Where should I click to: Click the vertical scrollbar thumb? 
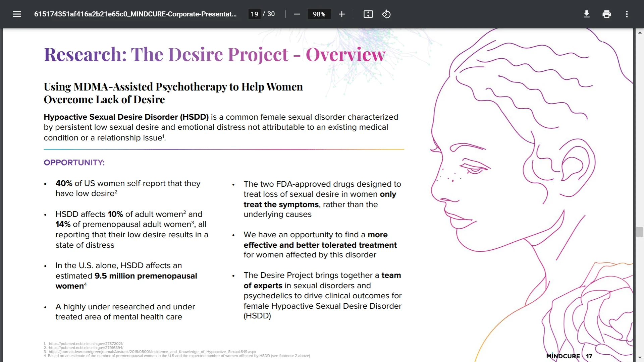coord(640,232)
